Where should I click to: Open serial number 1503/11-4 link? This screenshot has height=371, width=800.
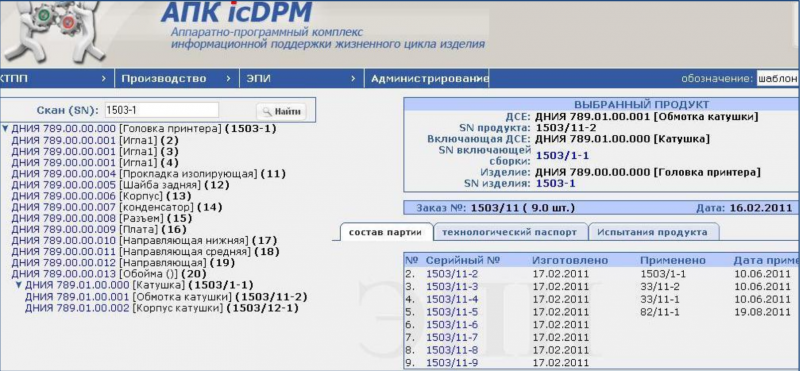pos(452,299)
